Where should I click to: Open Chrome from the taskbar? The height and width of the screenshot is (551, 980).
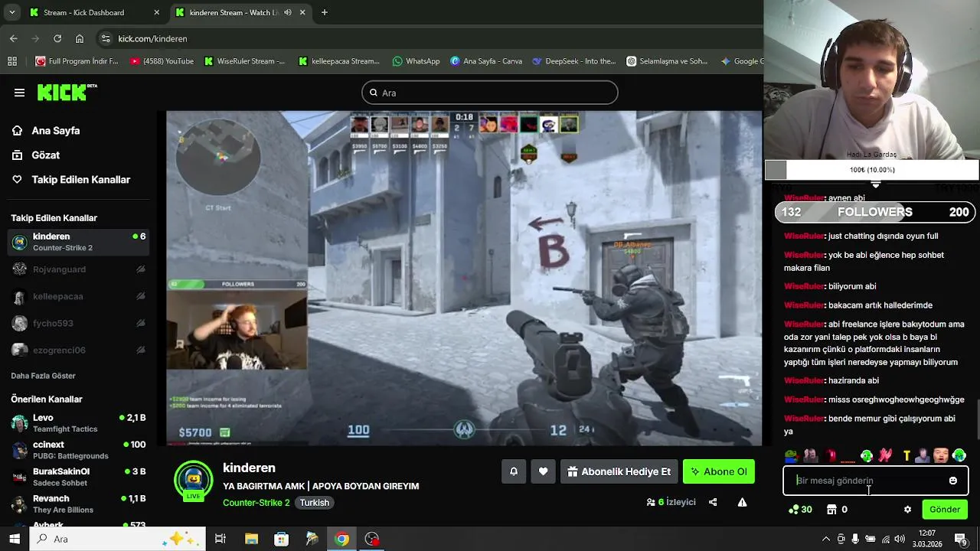(341, 539)
